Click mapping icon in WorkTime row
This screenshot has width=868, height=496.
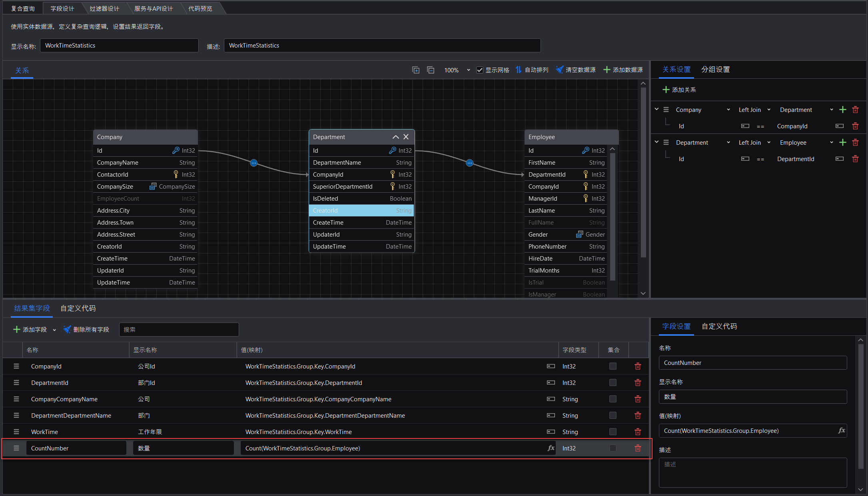(551, 432)
